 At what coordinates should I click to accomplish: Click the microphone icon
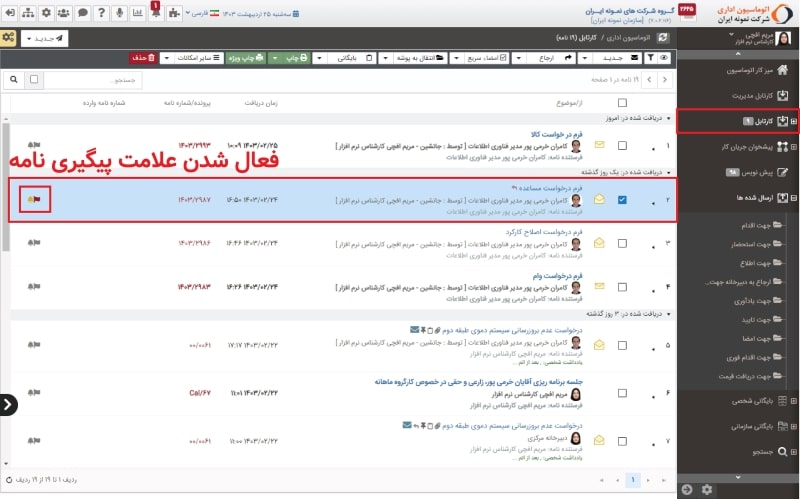[119, 13]
